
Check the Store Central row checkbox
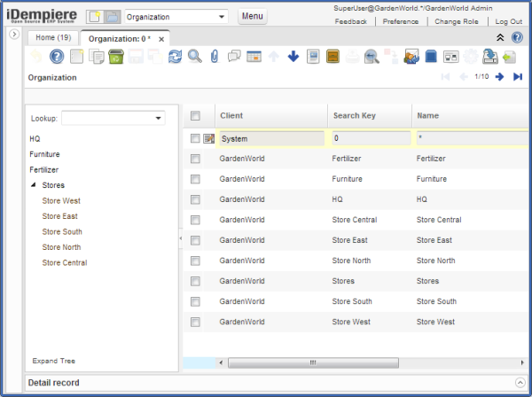(195, 220)
